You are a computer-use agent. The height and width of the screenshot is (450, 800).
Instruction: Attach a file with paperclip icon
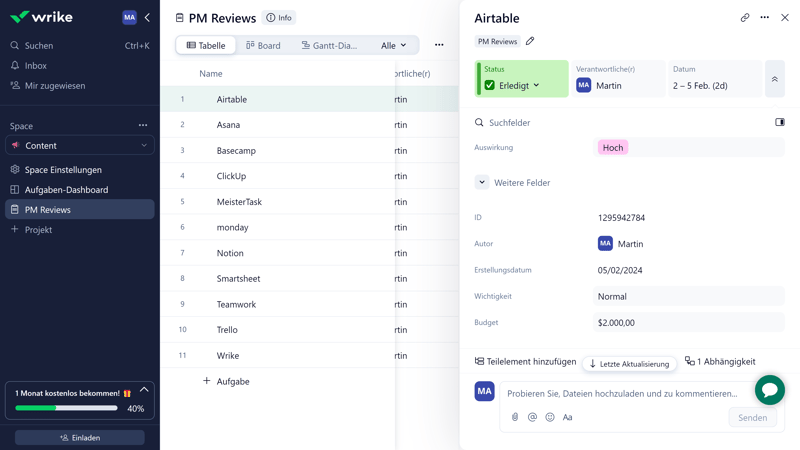pyautogui.click(x=515, y=417)
